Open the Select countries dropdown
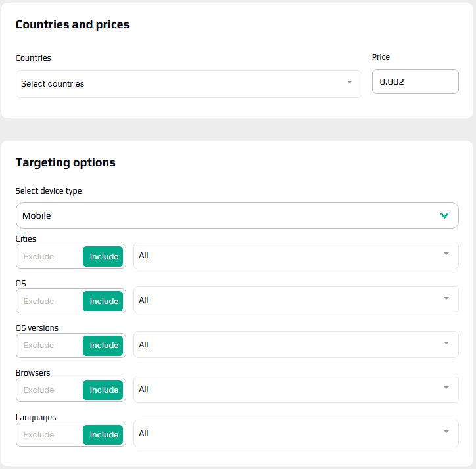Viewport: 476px width, 469px height. (x=184, y=84)
